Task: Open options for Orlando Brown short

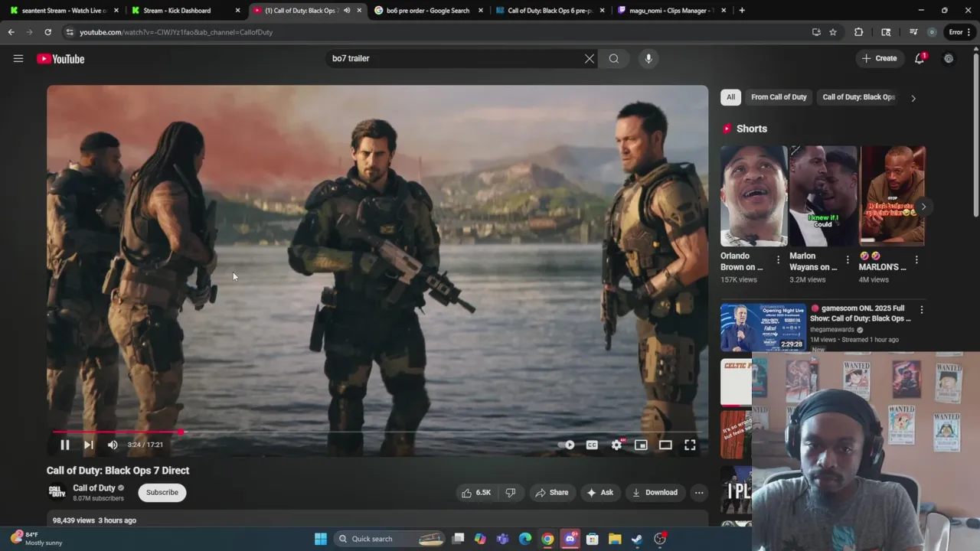Action: click(778, 260)
